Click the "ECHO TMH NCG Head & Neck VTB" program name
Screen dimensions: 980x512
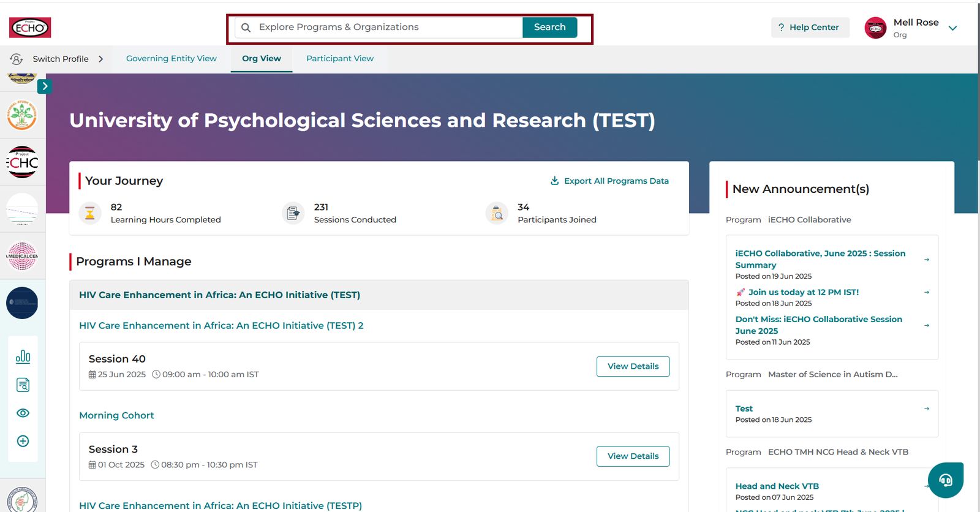coord(839,452)
